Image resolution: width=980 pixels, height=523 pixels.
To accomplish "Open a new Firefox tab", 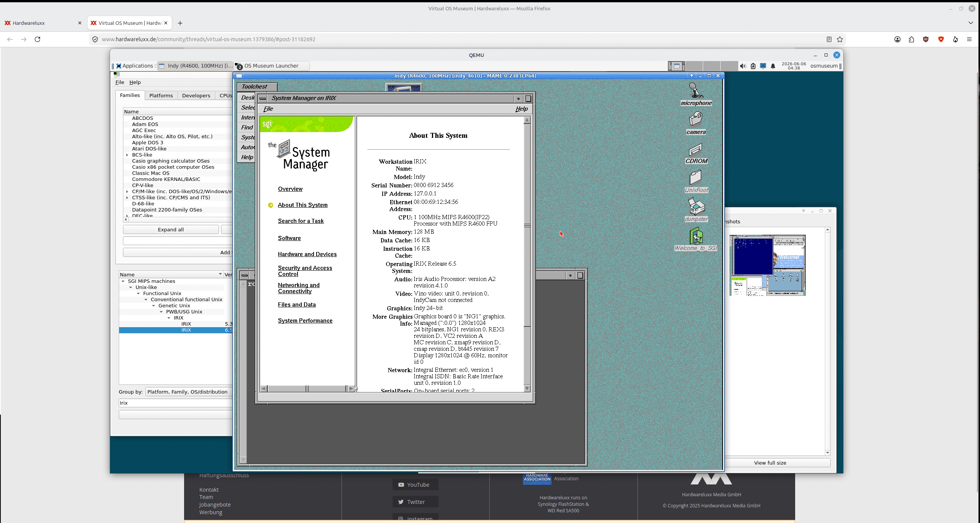I will point(180,23).
